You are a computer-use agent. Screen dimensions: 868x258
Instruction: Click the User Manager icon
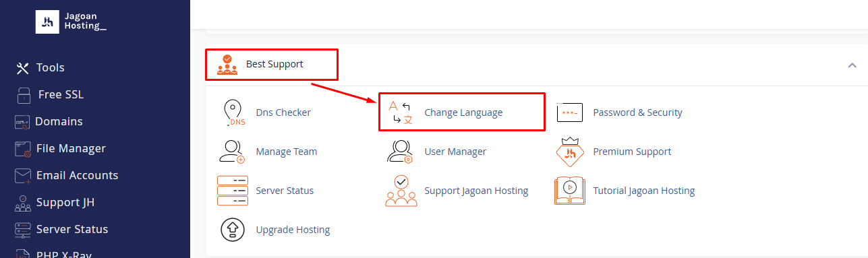[400, 152]
